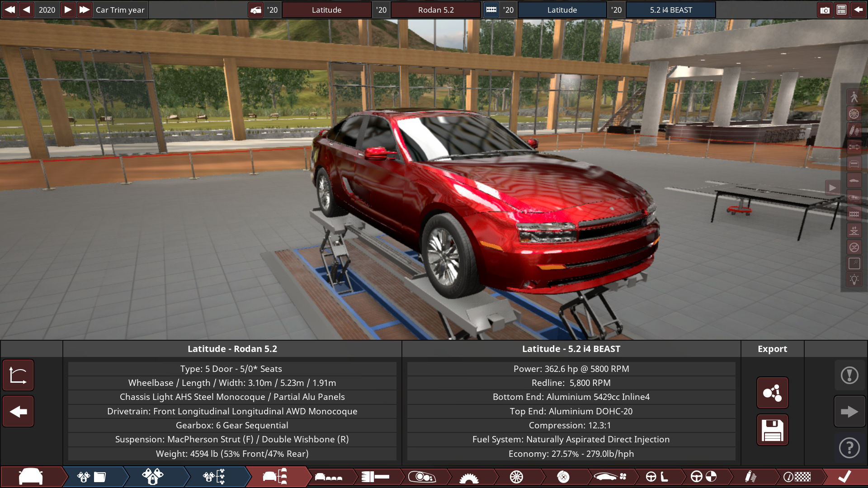Expand the side panel with the play arrow

(832, 188)
